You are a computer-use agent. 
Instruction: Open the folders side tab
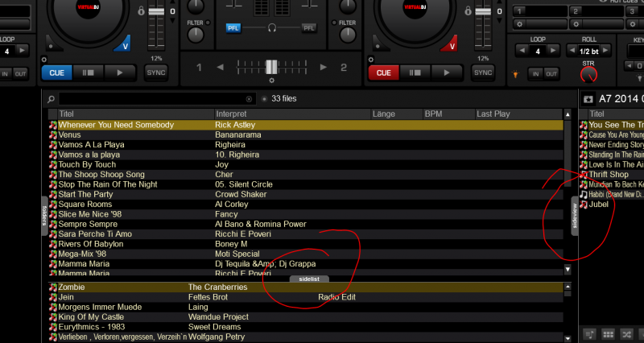click(x=44, y=216)
